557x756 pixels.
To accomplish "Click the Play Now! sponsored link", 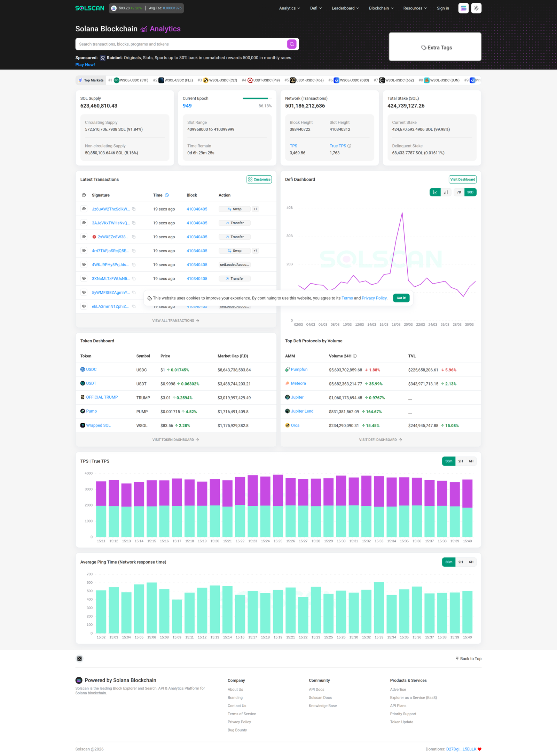I will [85, 65].
